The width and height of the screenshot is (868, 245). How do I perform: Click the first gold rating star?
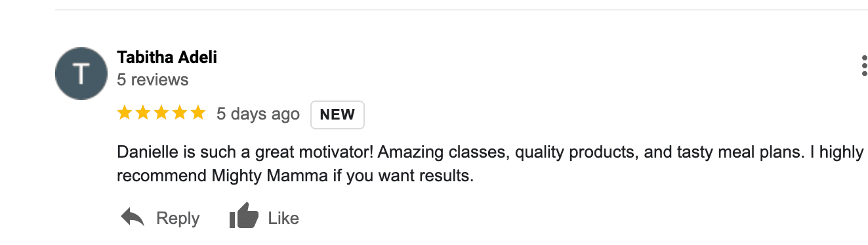point(125,114)
